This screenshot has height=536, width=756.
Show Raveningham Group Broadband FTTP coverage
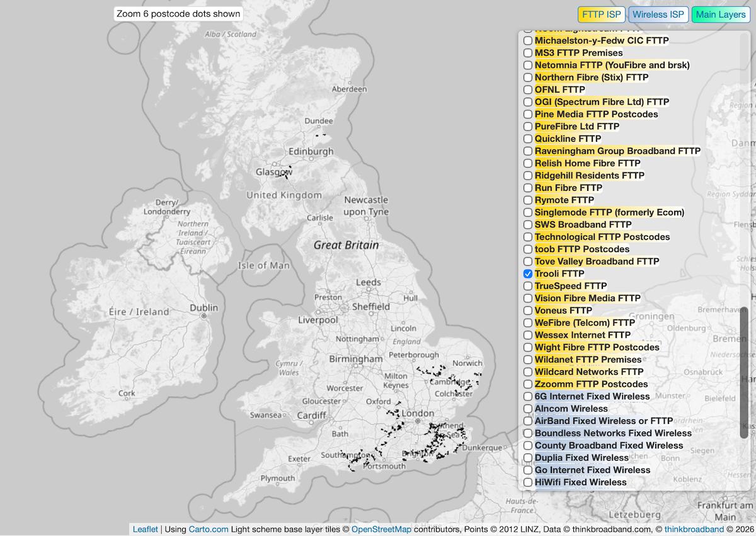tap(527, 151)
